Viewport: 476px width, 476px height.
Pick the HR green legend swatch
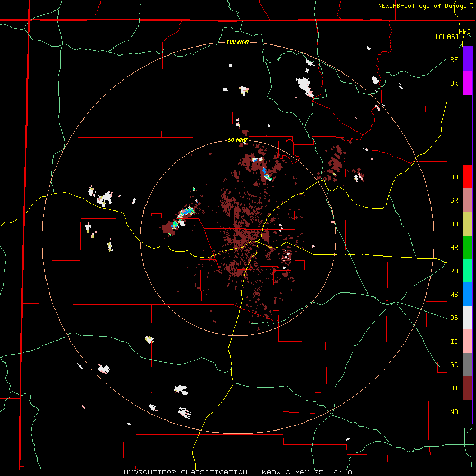click(467, 247)
